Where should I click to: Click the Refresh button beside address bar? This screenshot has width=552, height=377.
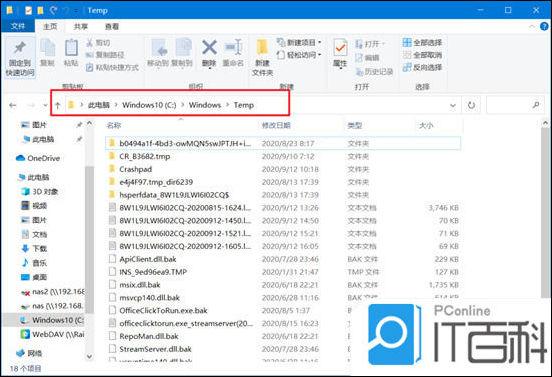tap(471, 105)
